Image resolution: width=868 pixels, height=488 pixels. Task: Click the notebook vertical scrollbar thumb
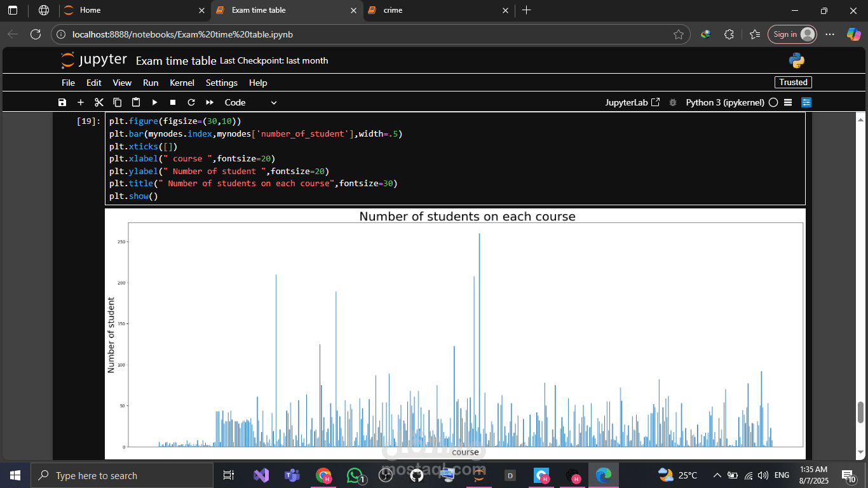tap(861, 413)
